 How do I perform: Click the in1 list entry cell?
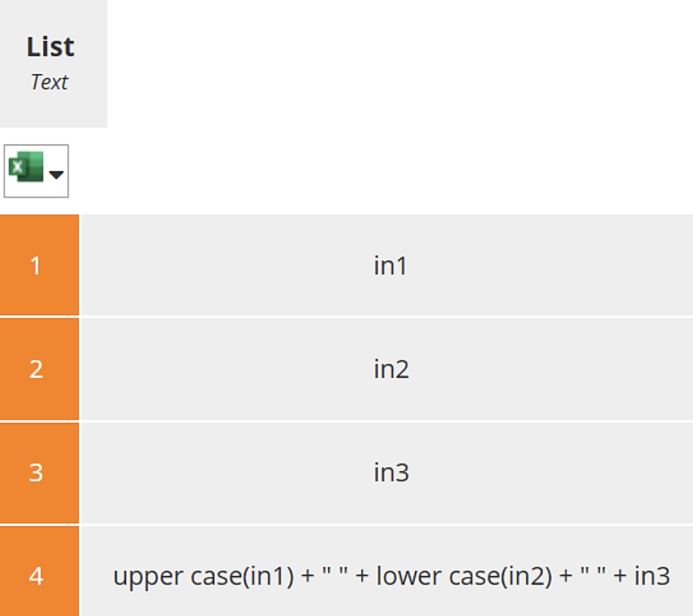point(391,266)
